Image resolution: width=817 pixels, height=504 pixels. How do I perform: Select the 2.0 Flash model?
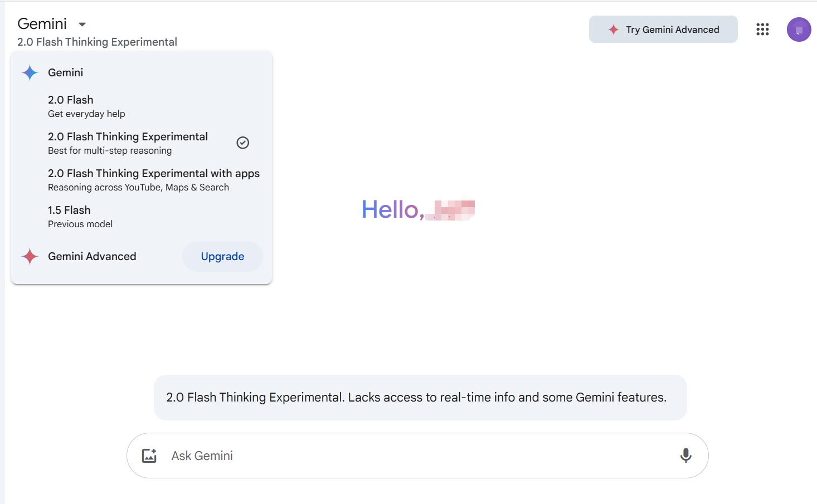point(141,106)
